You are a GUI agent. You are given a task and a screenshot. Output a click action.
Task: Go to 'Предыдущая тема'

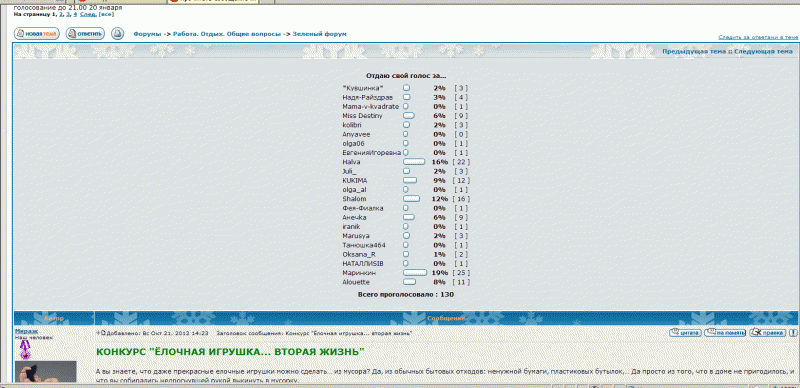pos(694,52)
